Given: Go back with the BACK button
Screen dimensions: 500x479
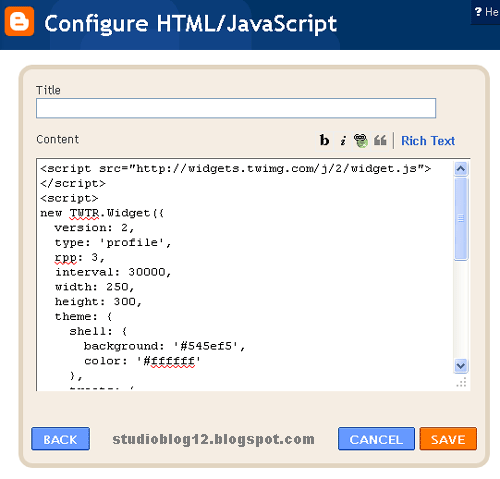Looking at the screenshot, I should 60,439.
